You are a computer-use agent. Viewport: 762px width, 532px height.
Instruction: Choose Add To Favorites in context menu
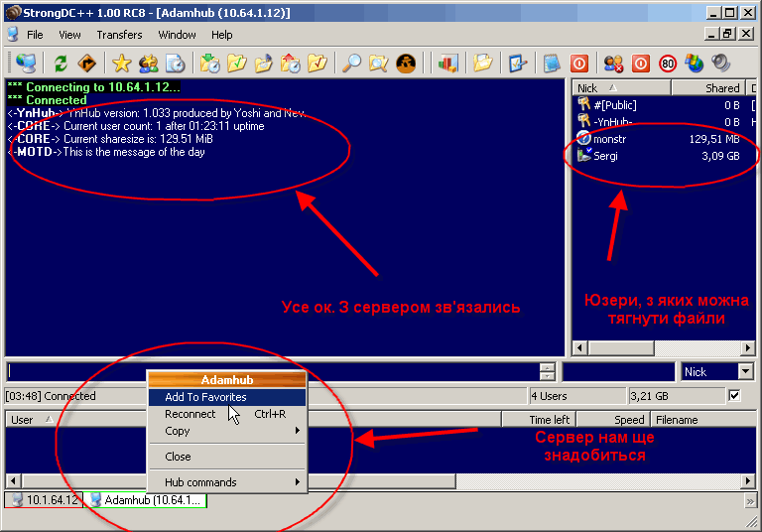[x=227, y=397]
